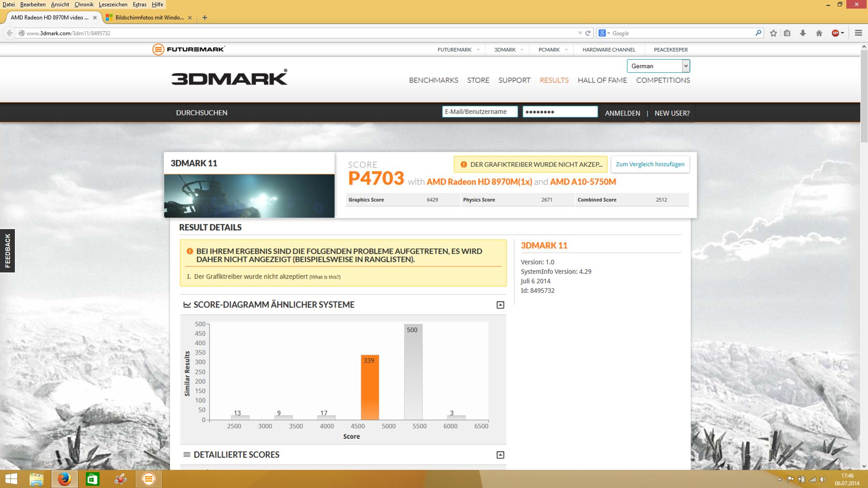Click Zum Vergleich hinzufügen button
Screen dimensions: 868x488
tap(650, 164)
